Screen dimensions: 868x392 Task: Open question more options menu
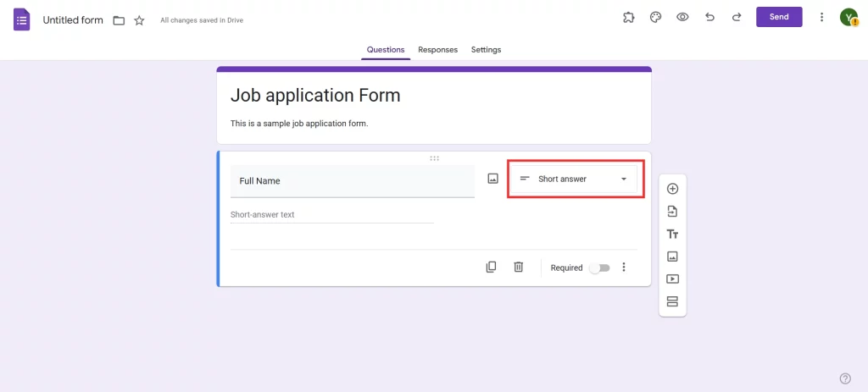(624, 267)
